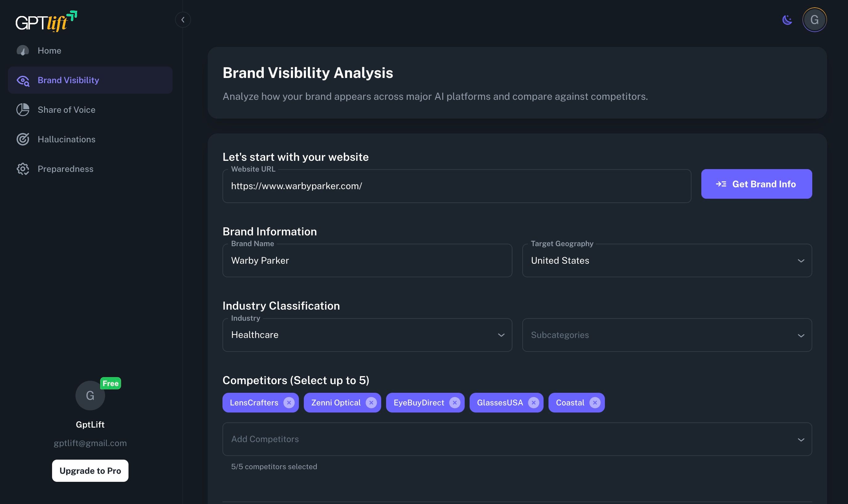Click the sidebar G user avatar
The image size is (848, 504).
(90, 396)
